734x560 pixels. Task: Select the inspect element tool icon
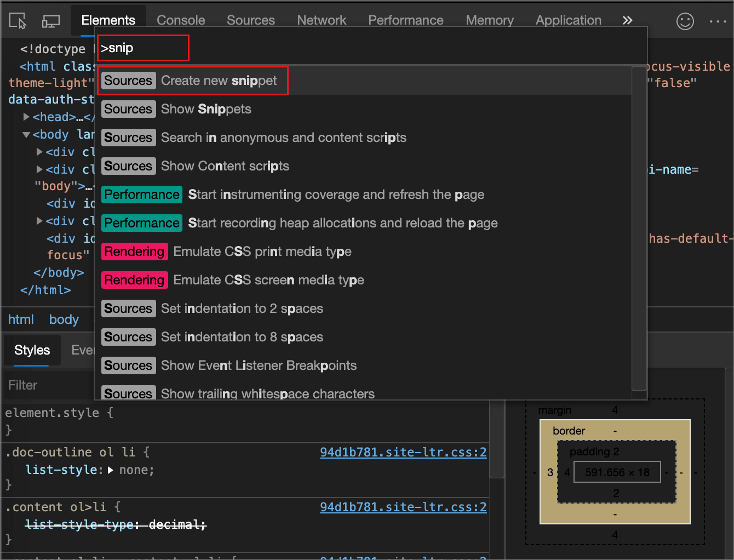[18, 20]
